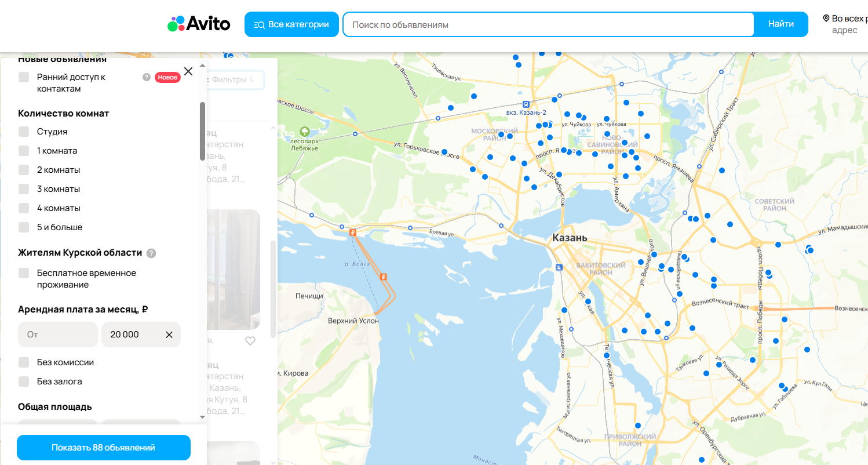Click the вкз. Казань-2 train station icon

pyautogui.click(x=526, y=104)
